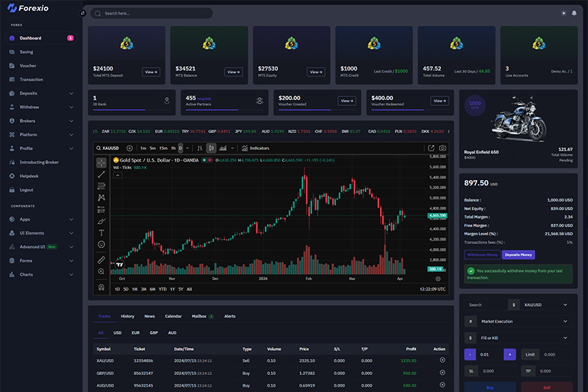Switch to the History tab
The height and width of the screenshot is (392, 588).
pos(127,316)
